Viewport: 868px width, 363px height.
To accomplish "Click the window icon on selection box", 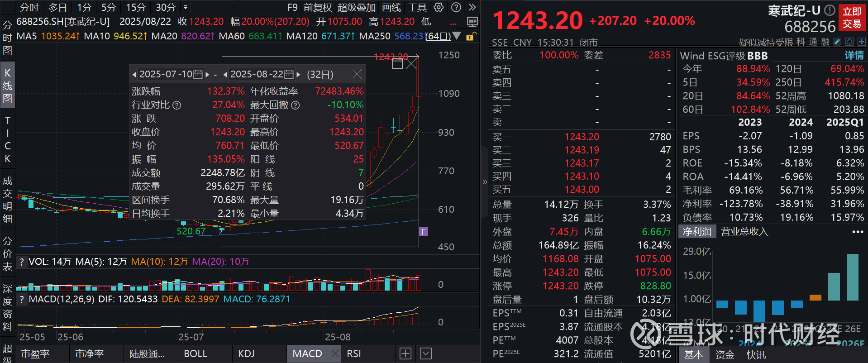I will [x=397, y=64].
